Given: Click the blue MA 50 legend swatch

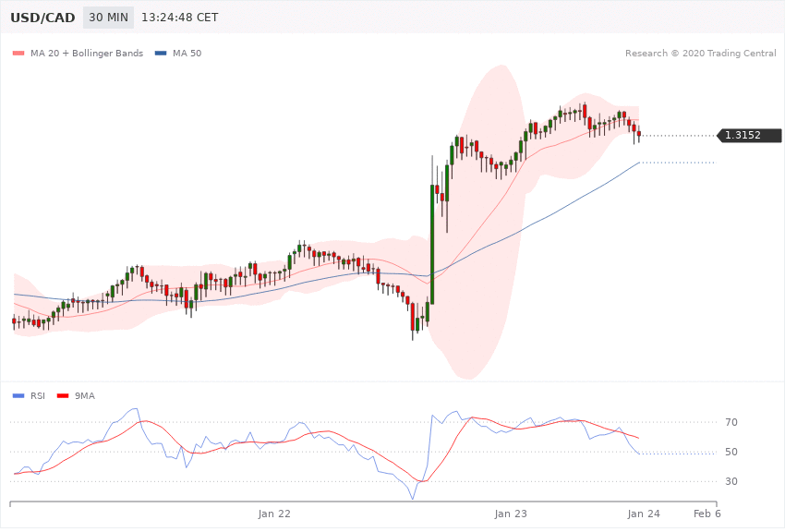Looking at the screenshot, I should pos(161,54).
